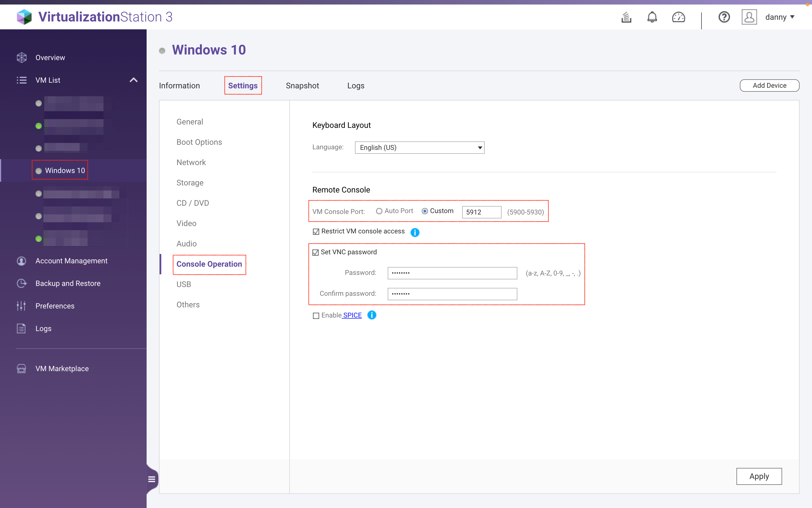Open Network settings section
This screenshot has width=812, height=508.
click(191, 162)
